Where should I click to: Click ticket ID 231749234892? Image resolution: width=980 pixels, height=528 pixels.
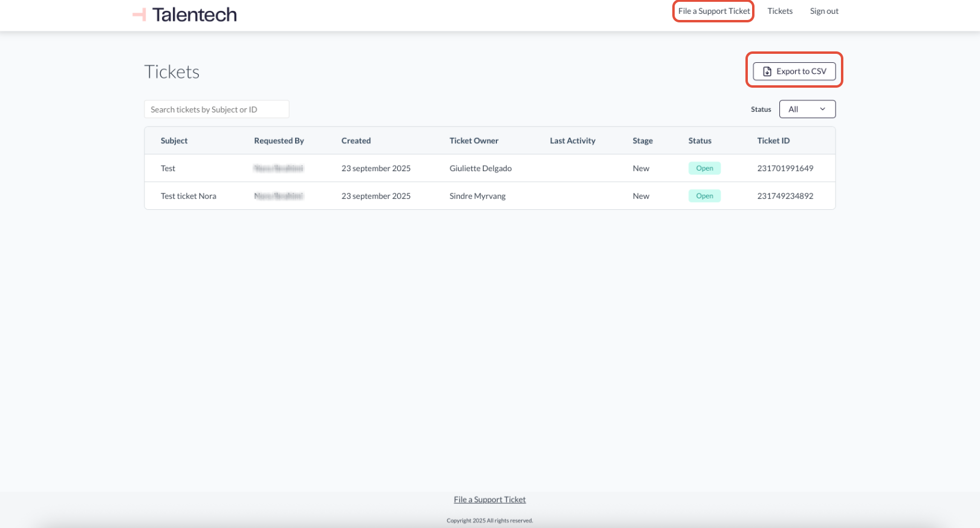(x=785, y=196)
